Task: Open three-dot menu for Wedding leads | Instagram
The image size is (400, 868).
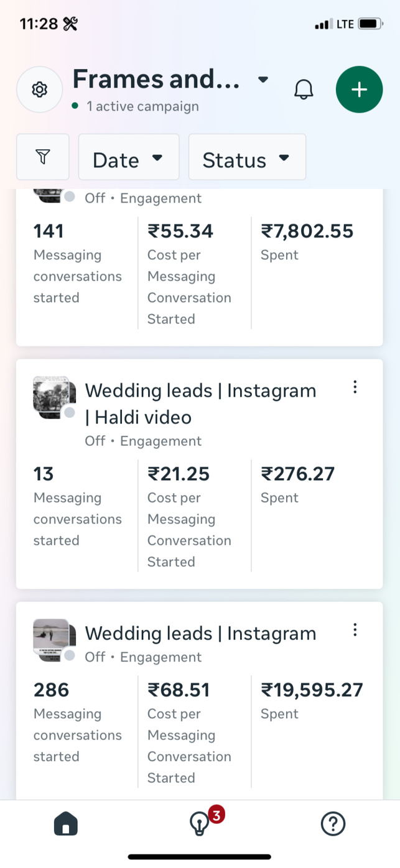Action: pyautogui.click(x=355, y=630)
